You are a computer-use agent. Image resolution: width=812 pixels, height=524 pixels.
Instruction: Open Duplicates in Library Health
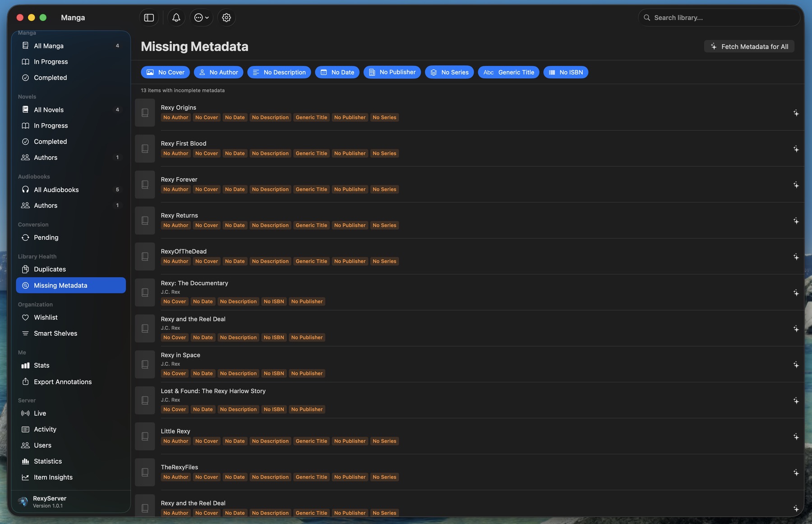tap(71, 269)
